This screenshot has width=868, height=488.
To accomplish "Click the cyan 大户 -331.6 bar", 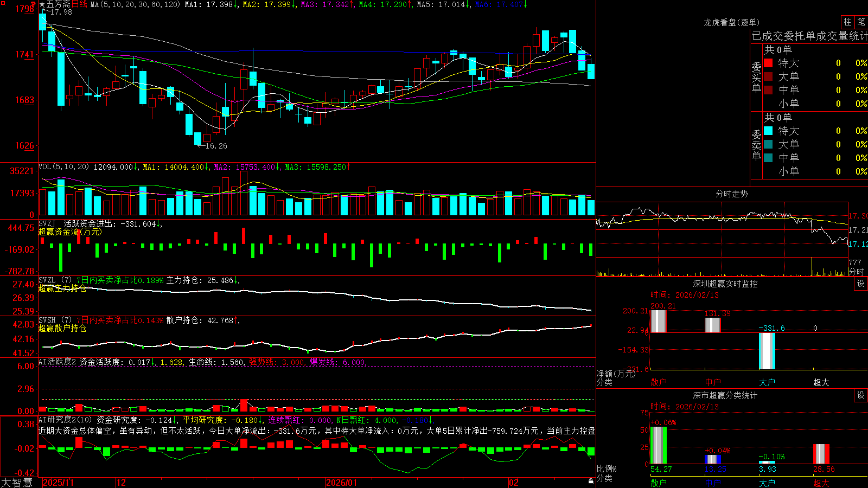I will 767,351.
